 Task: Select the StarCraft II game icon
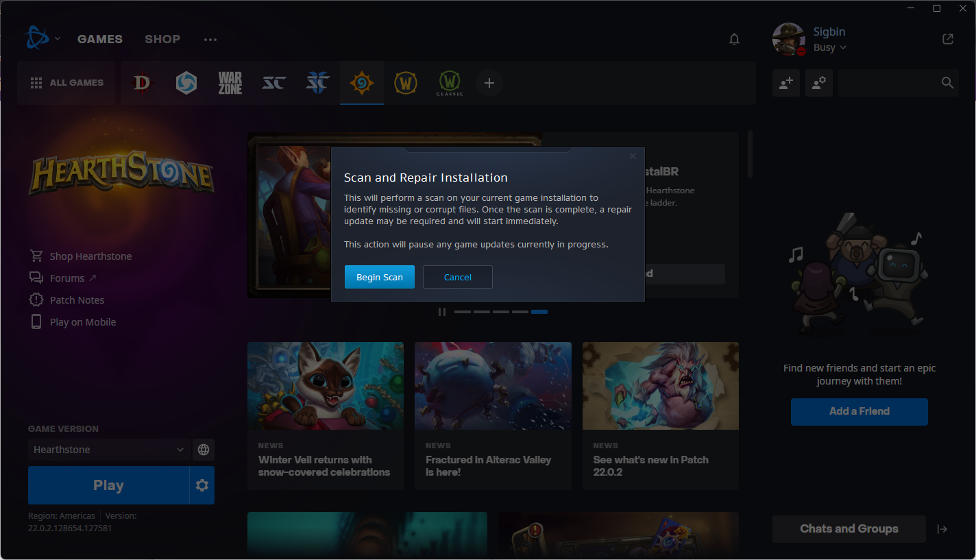pos(318,83)
